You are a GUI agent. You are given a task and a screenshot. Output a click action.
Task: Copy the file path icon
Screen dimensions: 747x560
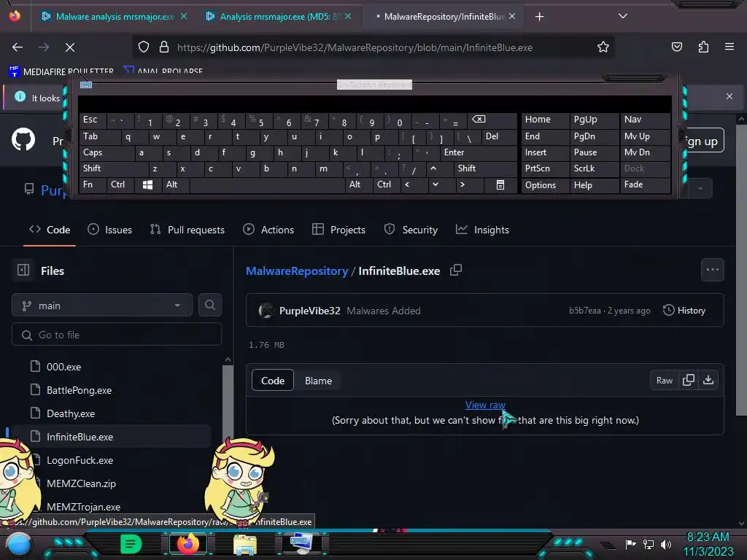[x=456, y=270]
